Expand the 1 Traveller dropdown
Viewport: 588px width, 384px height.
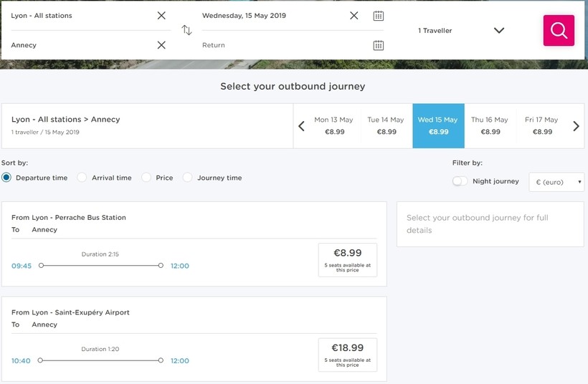[x=499, y=31]
